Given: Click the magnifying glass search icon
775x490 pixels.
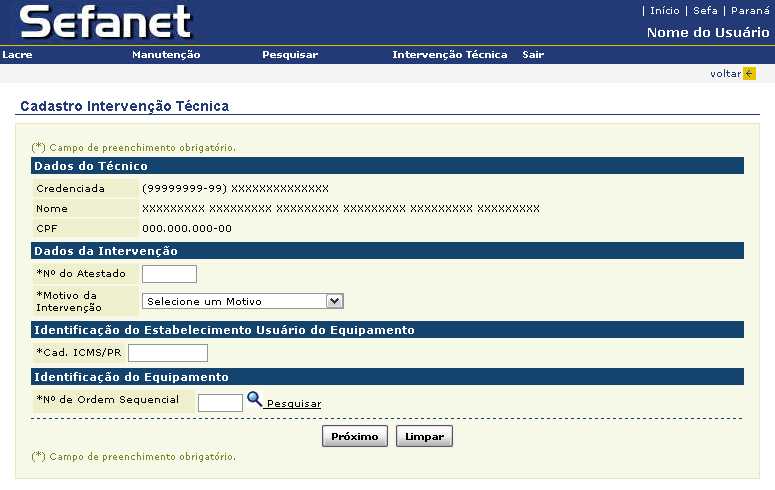Looking at the screenshot, I should (254, 399).
